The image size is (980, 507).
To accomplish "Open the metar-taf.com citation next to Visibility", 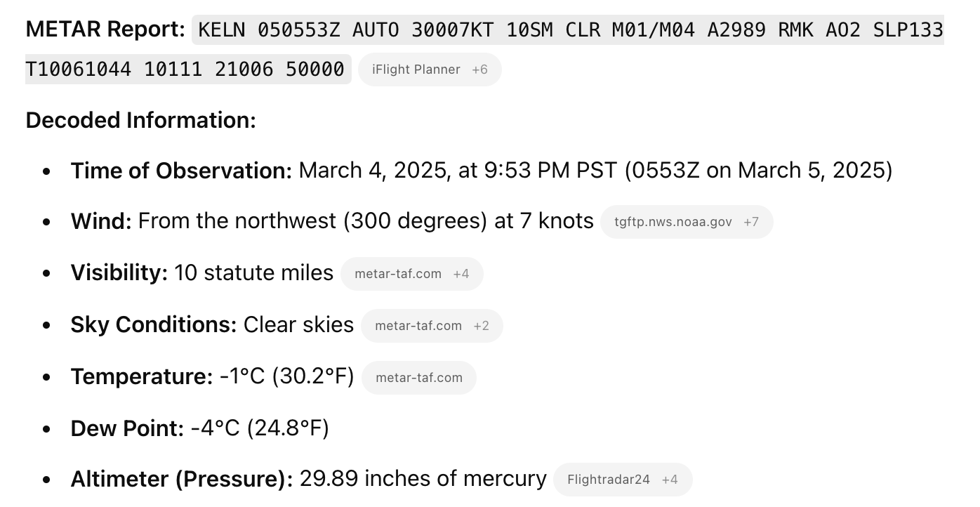I will click(398, 274).
